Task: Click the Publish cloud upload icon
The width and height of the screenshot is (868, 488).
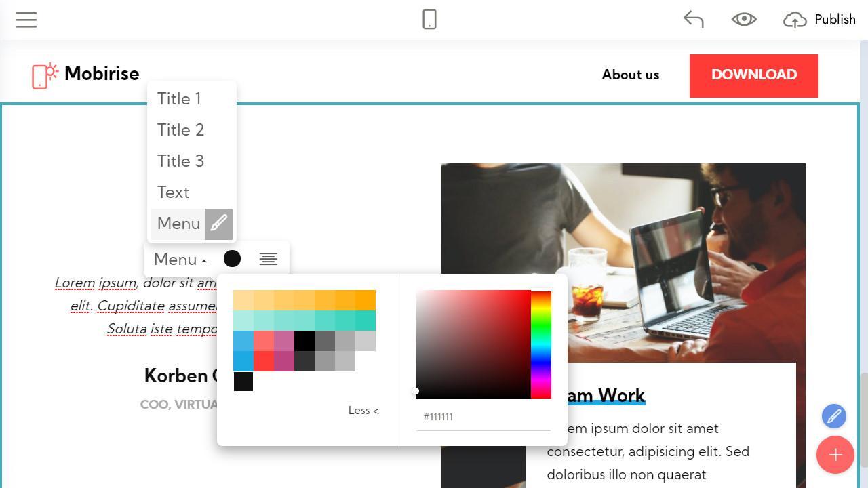Action: click(794, 20)
